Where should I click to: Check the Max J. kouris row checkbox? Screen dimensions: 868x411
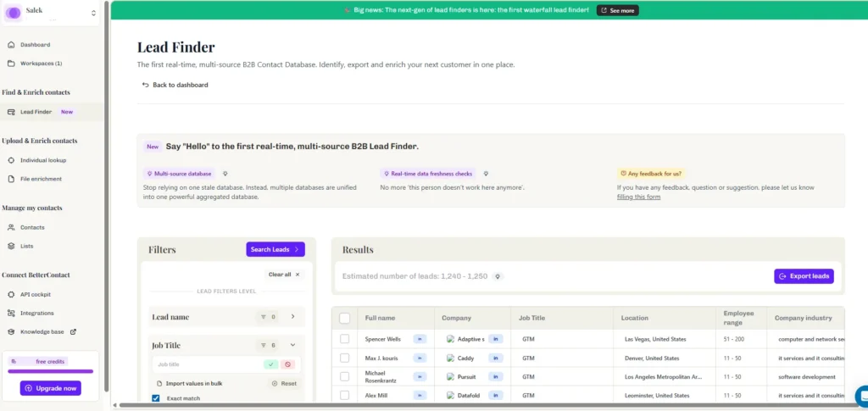point(344,358)
